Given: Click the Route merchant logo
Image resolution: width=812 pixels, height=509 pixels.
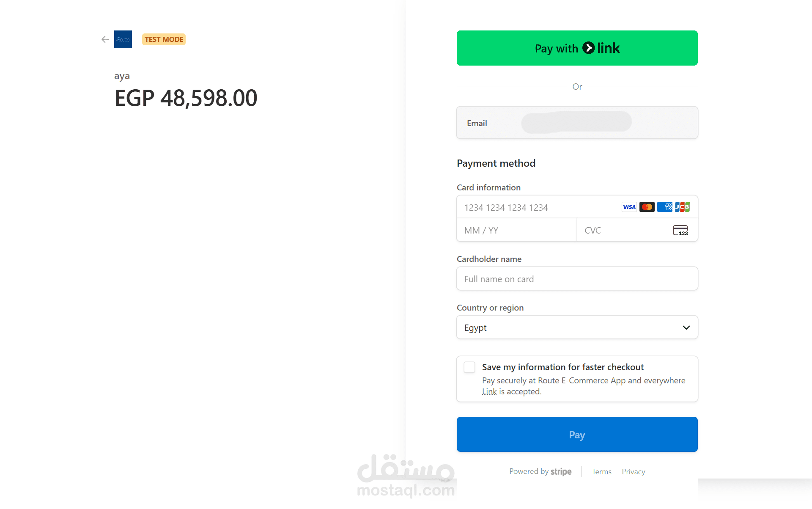Looking at the screenshot, I should [x=123, y=39].
